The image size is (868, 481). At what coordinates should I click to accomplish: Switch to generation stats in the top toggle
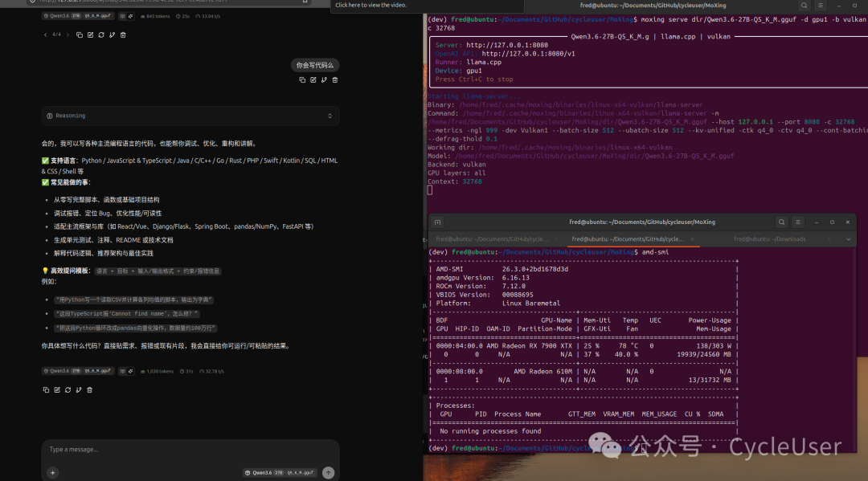[x=130, y=16]
